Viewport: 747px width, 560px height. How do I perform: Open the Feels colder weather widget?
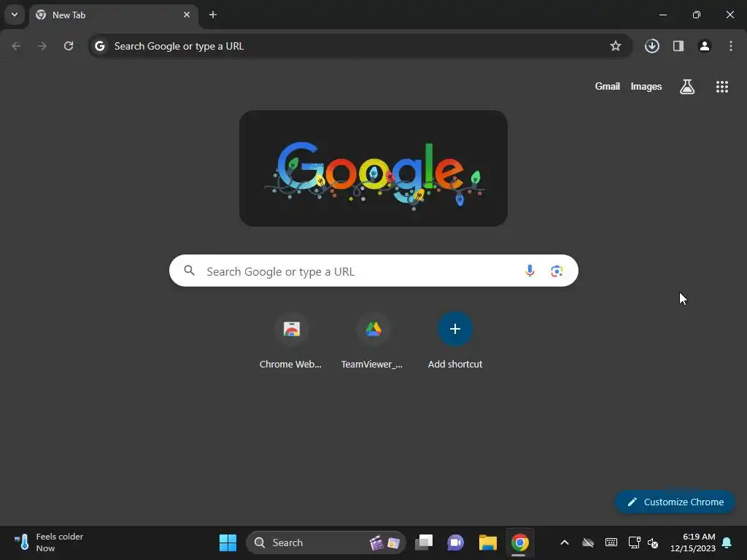(49, 542)
